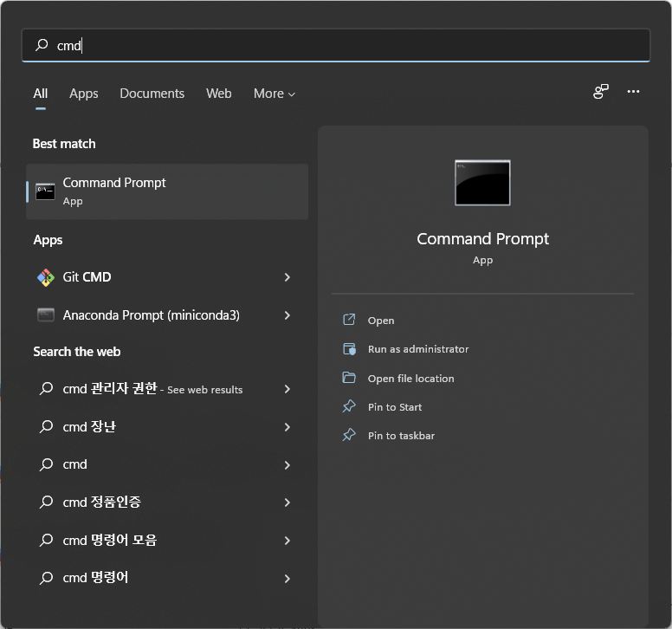Click the Anaconda Prompt icon

45,315
